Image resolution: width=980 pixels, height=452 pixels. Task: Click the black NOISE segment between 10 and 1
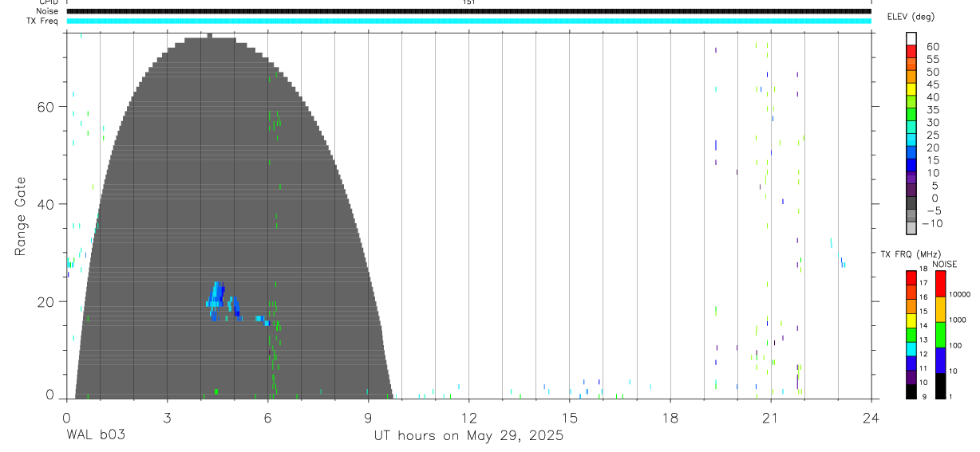941,386
